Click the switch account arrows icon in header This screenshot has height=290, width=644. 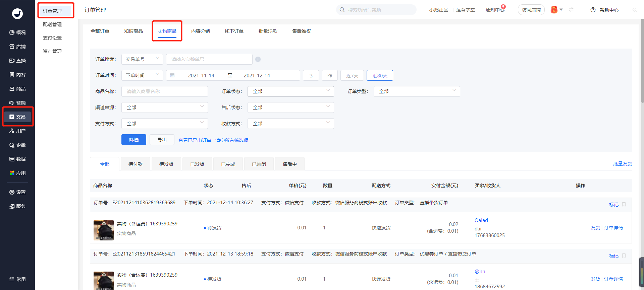pos(571,10)
